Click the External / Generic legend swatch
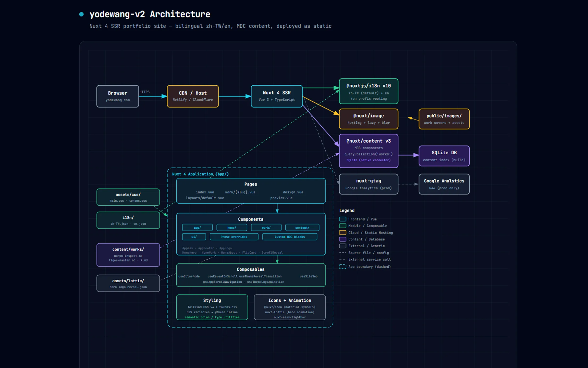This screenshot has height=368, width=588. [x=343, y=246]
